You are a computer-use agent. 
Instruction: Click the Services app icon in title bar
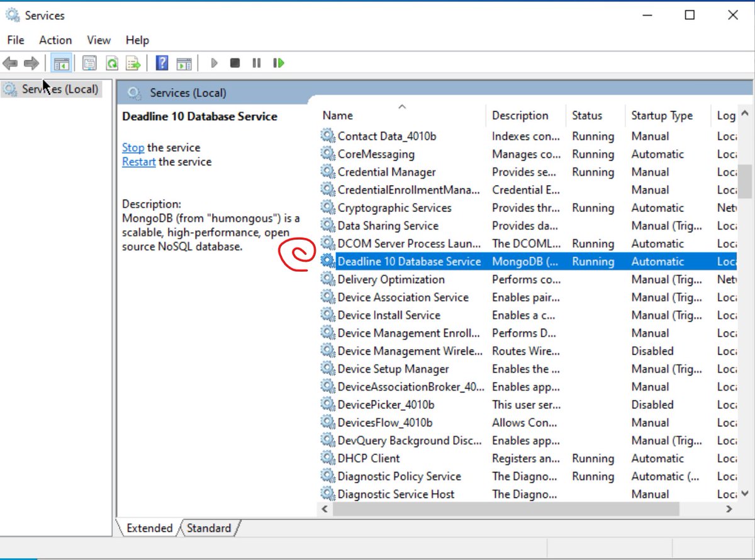click(13, 15)
